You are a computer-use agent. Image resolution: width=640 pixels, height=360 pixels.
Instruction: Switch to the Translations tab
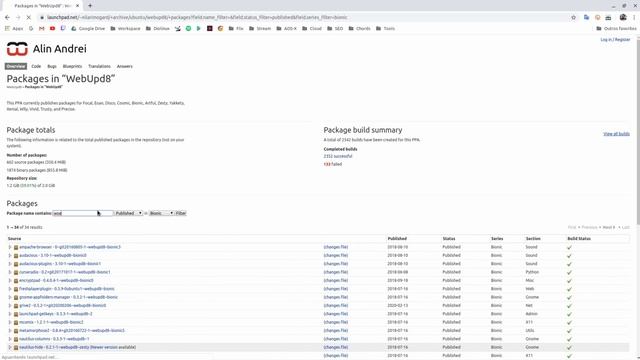[99, 66]
